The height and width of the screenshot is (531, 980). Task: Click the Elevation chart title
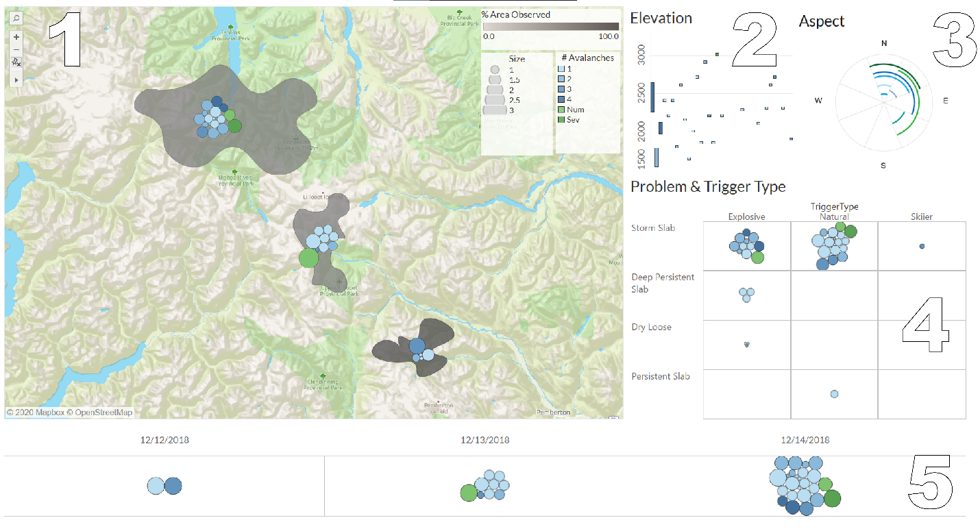tap(661, 18)
